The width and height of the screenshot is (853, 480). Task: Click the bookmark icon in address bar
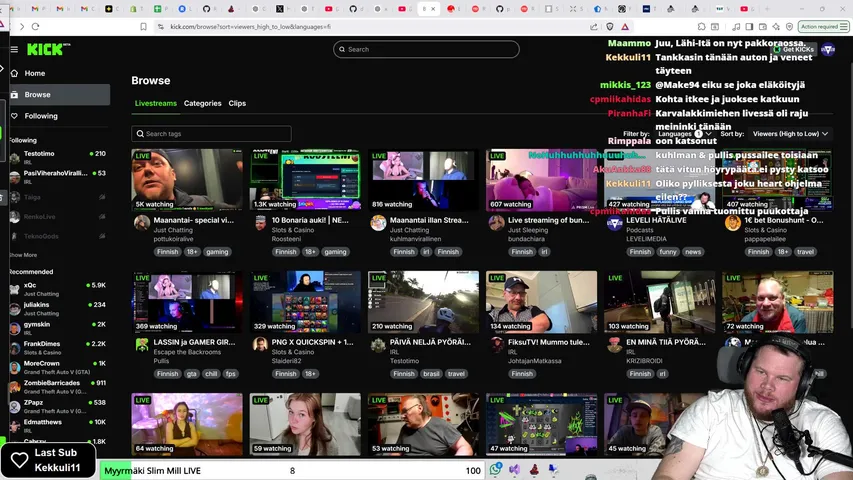coord(143,26)
